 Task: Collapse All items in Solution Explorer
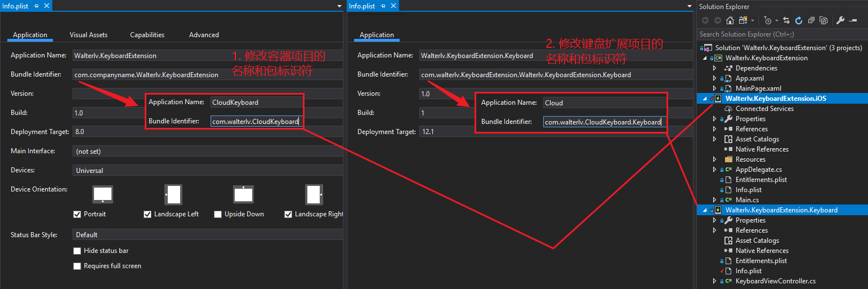tap(811, 20)
